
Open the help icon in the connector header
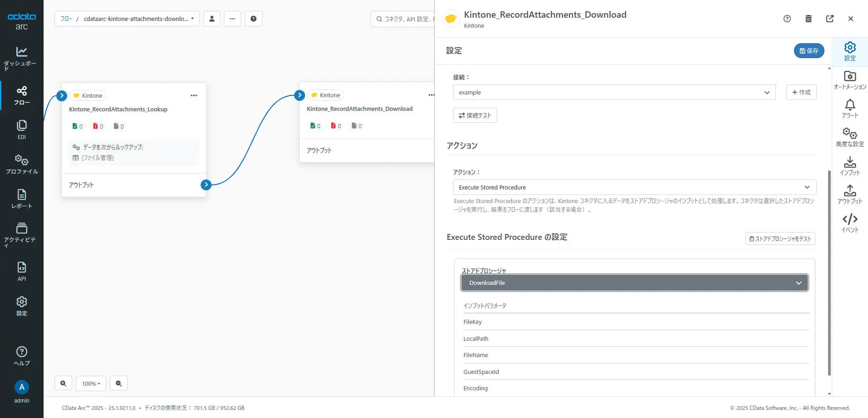787,19
